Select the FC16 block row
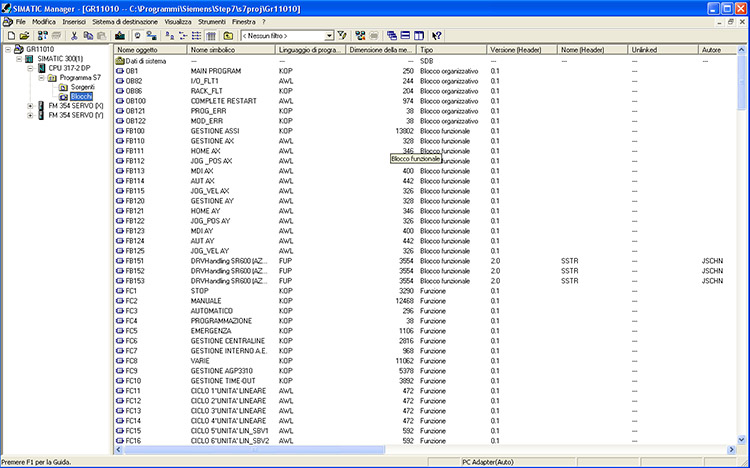 click(x=425, y=441)
